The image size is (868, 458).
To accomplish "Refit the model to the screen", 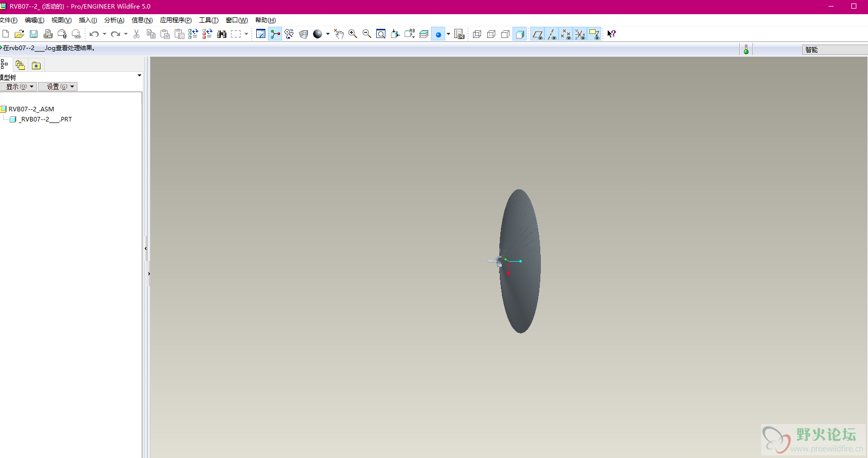I will [x=381, y=34].
